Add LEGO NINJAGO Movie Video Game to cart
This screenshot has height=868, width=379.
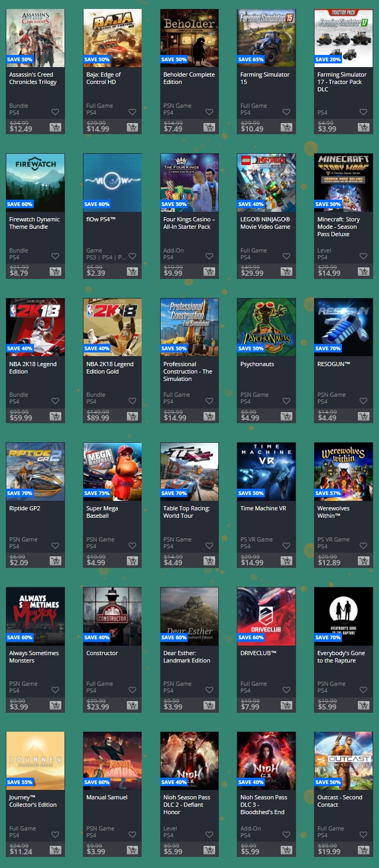click(286, 272)
